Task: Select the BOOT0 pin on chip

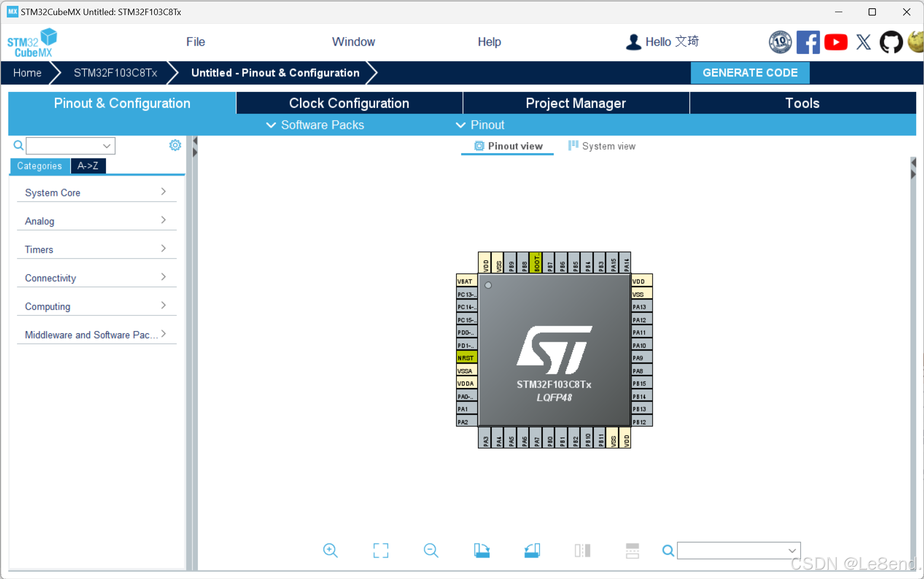Action: (x=536, y=263)
